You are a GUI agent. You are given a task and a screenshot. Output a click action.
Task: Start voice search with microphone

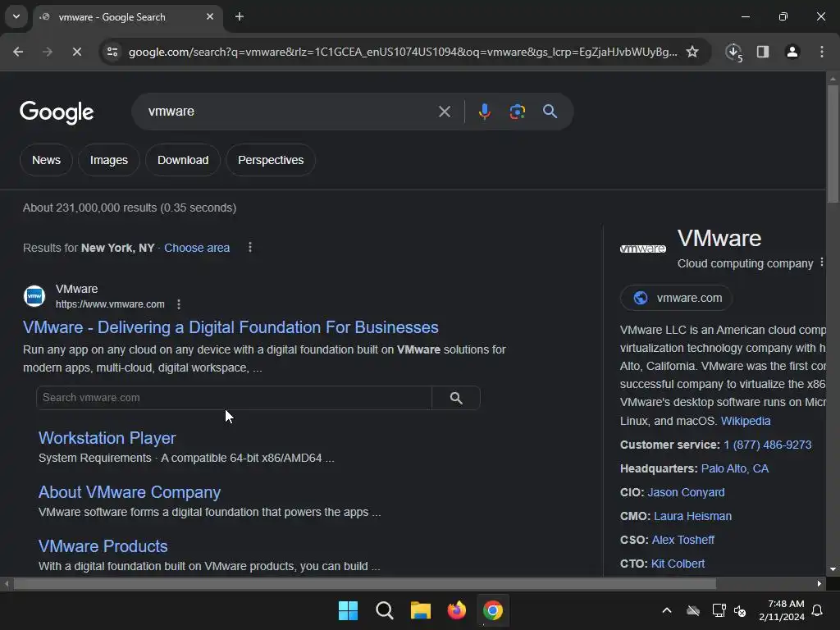484,112
